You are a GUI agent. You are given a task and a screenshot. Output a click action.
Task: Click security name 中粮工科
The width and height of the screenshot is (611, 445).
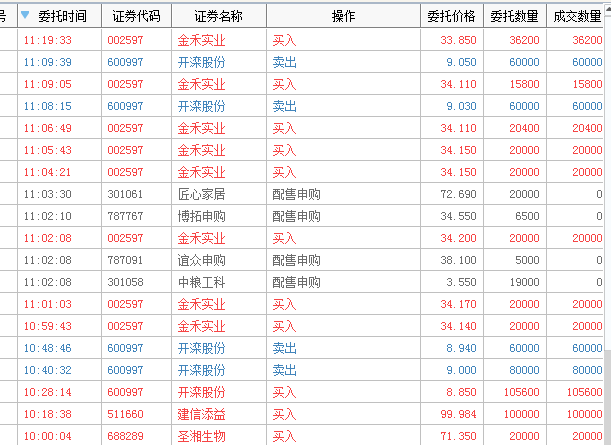(201, 282)
